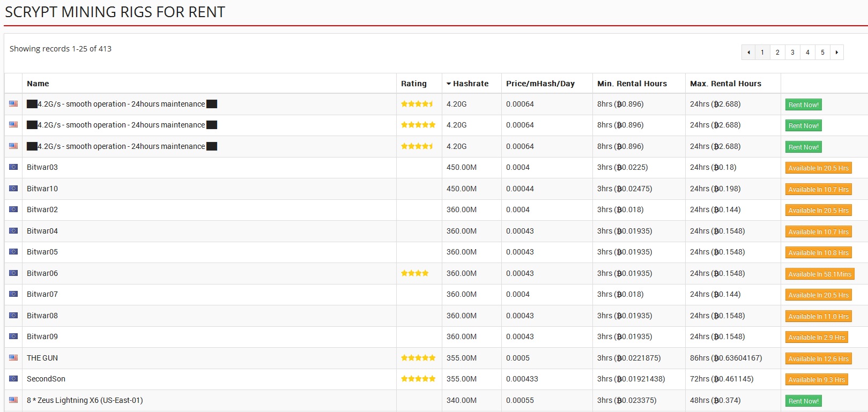Go to previous page arrow in pagination
Viewport: 868px width, 412px height.
tap(748, 53)
